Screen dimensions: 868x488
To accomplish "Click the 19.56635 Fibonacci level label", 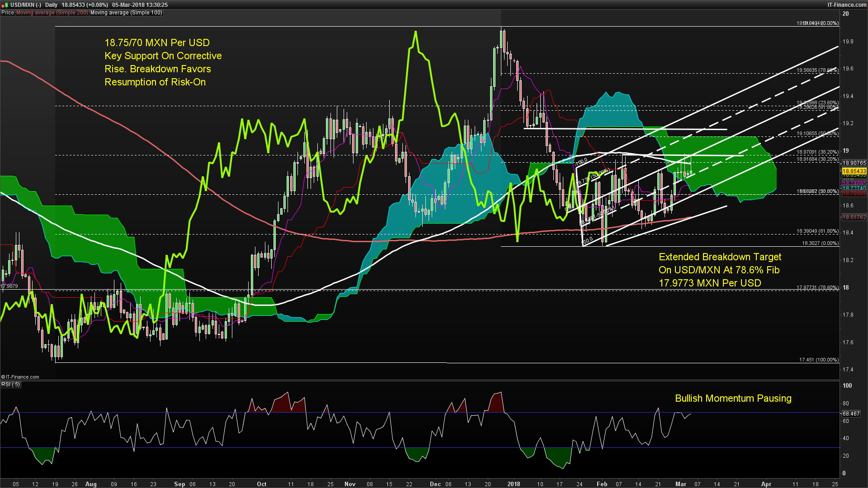I will [817, 70].
